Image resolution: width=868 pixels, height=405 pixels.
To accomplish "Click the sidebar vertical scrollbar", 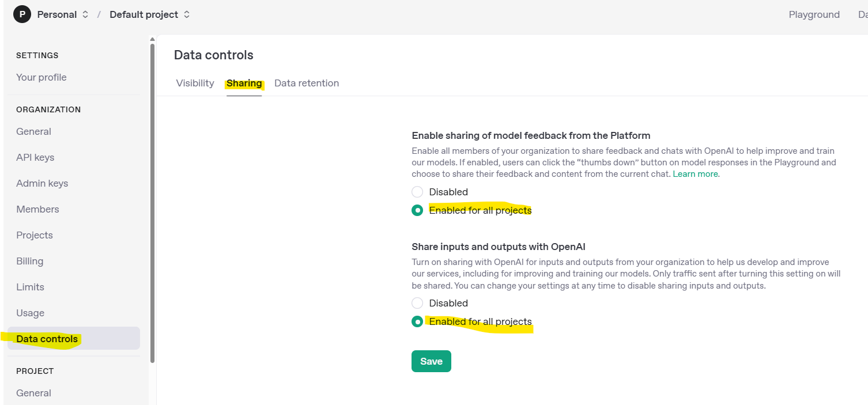I will [152, 202].
